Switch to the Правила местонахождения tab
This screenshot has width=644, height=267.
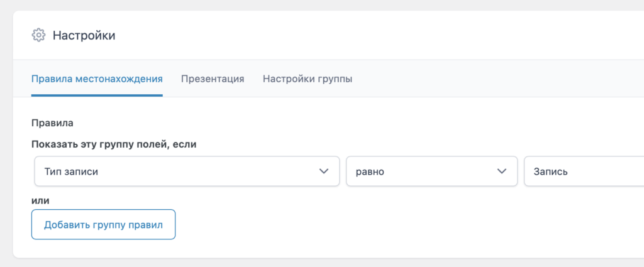97,79
